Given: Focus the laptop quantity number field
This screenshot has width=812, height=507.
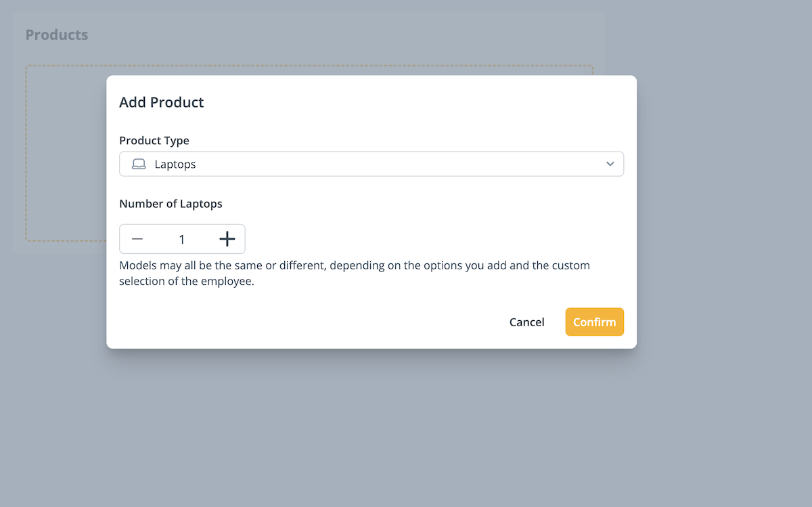Looking at the screenshot, I should coord(182,239).
